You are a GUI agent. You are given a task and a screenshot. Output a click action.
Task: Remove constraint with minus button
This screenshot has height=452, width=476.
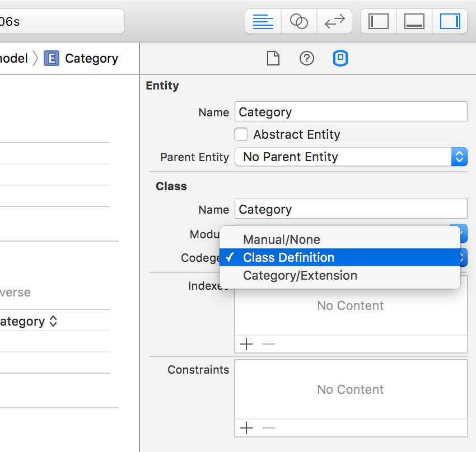(269, 428)
